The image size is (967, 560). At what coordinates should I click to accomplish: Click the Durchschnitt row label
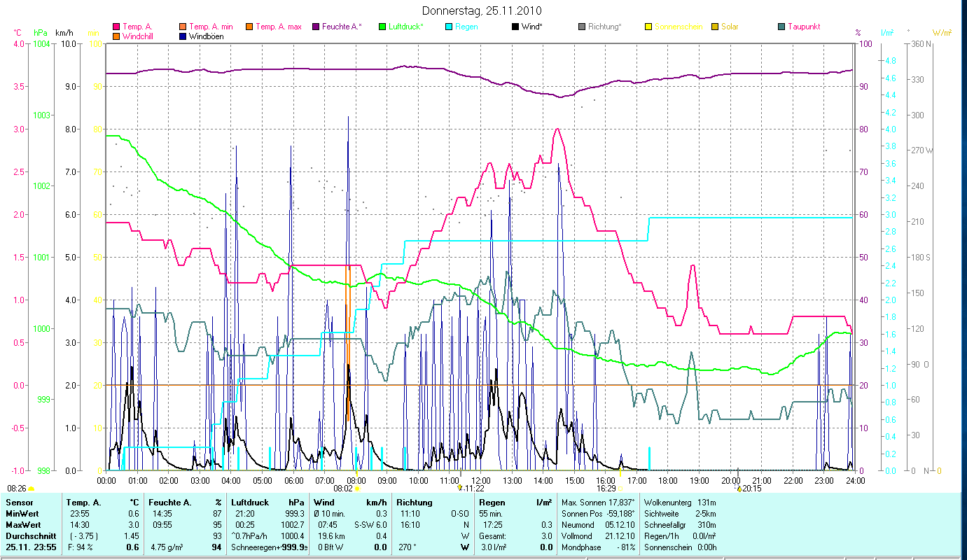coord(30,536)
